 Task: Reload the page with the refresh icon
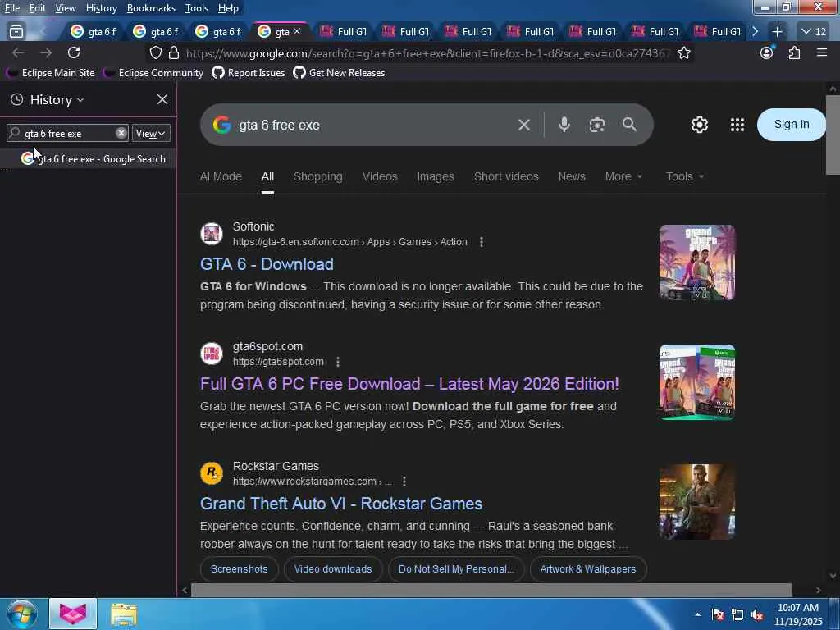(x=74, y=52)
